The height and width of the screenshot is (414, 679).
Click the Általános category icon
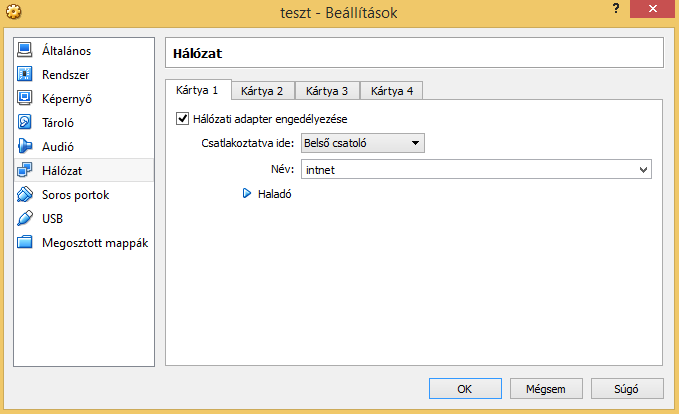26,51
